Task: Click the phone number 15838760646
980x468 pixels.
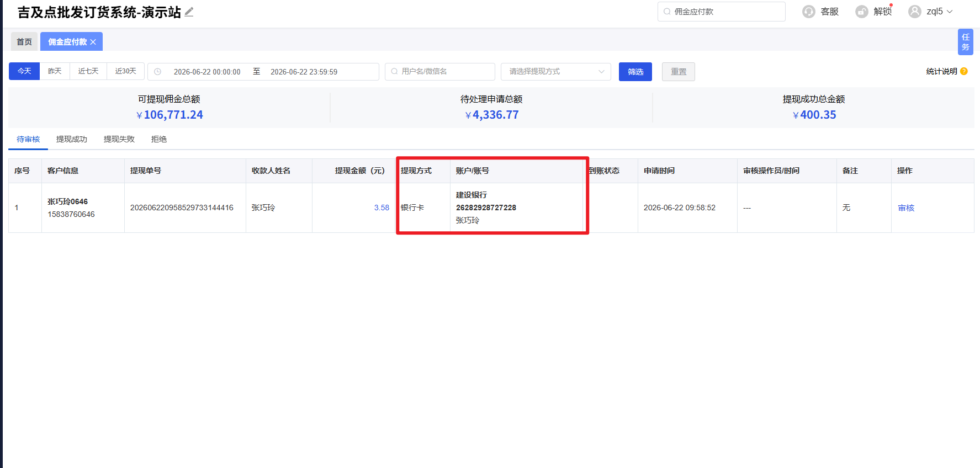Action: [71, 214]
